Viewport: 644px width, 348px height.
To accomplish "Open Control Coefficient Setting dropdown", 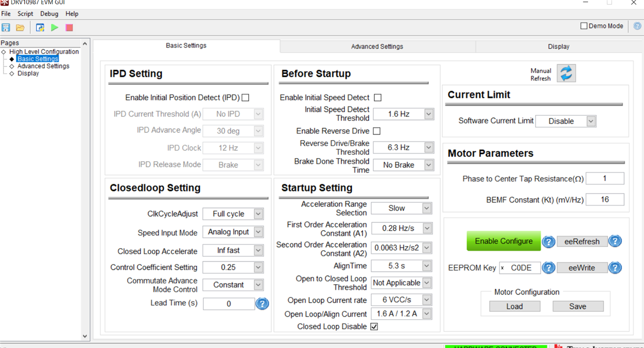I will [233, 267].
